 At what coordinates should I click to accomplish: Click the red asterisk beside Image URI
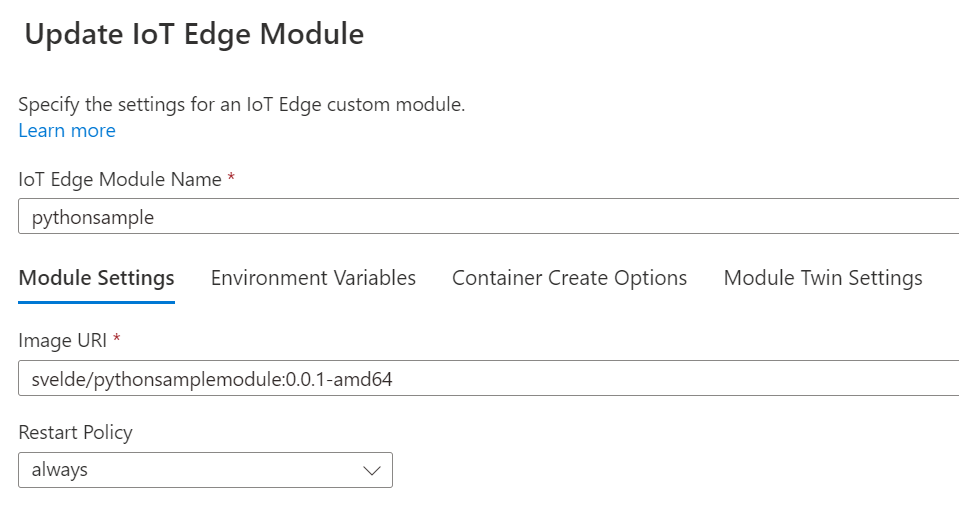click(116, 338)
